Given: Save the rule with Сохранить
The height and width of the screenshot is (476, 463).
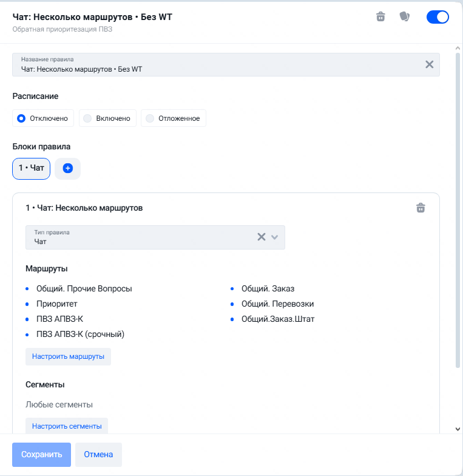Looking at the screenshot, I should pyautogui.click(x=41, y=454).
